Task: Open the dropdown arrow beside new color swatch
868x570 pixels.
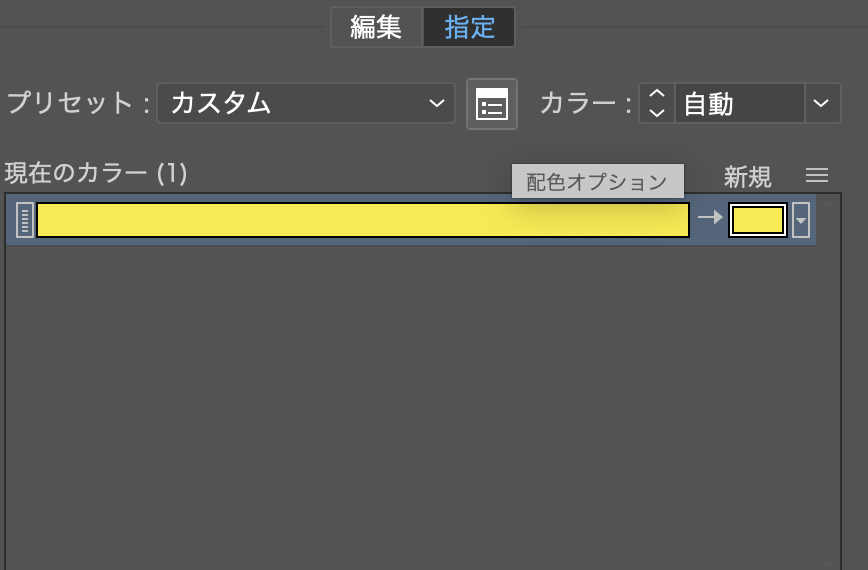Action: coord(801,220)
